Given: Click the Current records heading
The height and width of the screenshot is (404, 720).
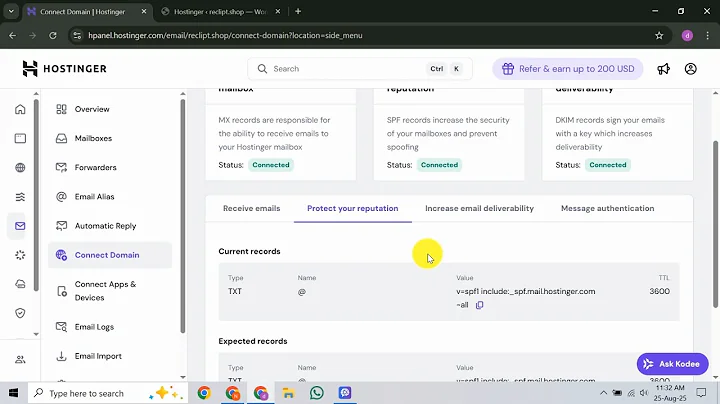Looking at the screenshot, I should 249,252.
